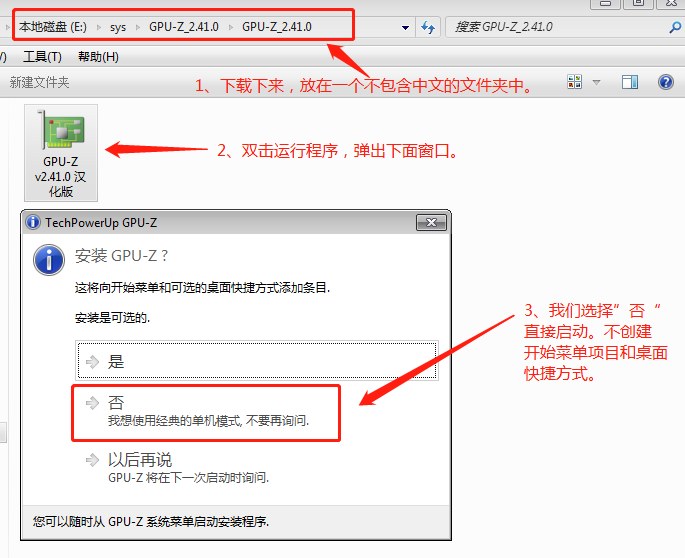Click the search magnifier icon

(x=675, y=27)
